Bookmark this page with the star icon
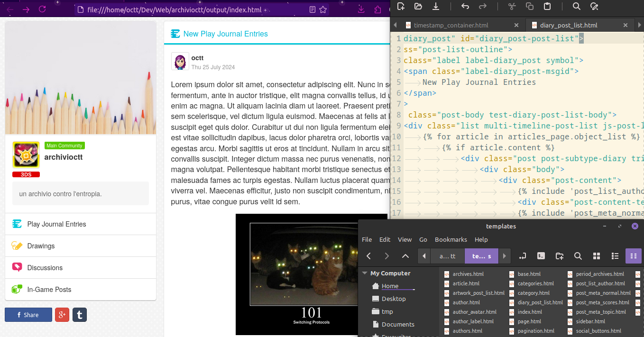Screen dimensions: 644x337 (x=323, y=9)
